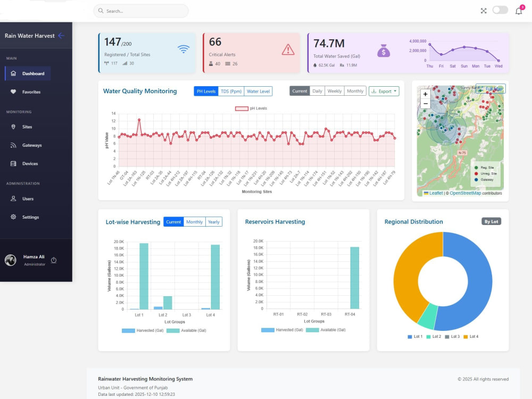This screenshot has height=399, width=532.
Task: Open the Leaflet link
Action: click(436, 193)
